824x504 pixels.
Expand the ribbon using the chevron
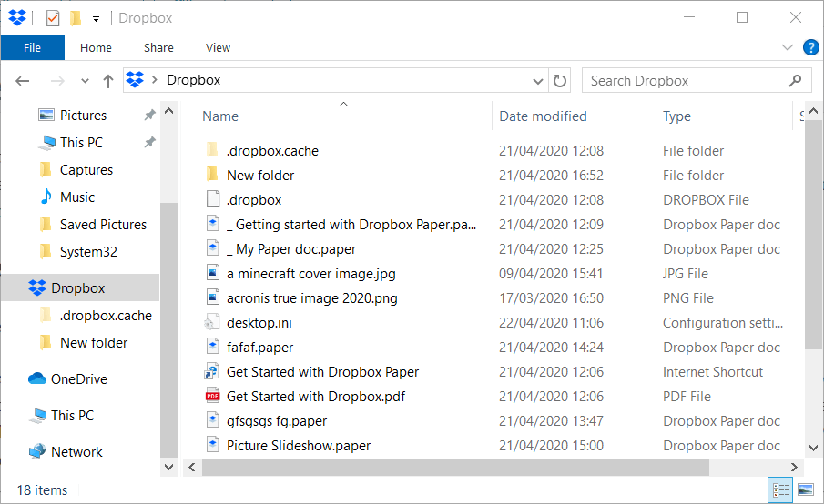[788, 48]
